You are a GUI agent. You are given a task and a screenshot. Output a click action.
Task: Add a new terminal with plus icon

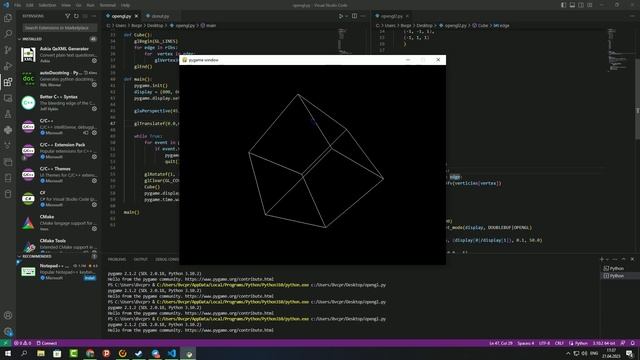[x=602, y=259]
